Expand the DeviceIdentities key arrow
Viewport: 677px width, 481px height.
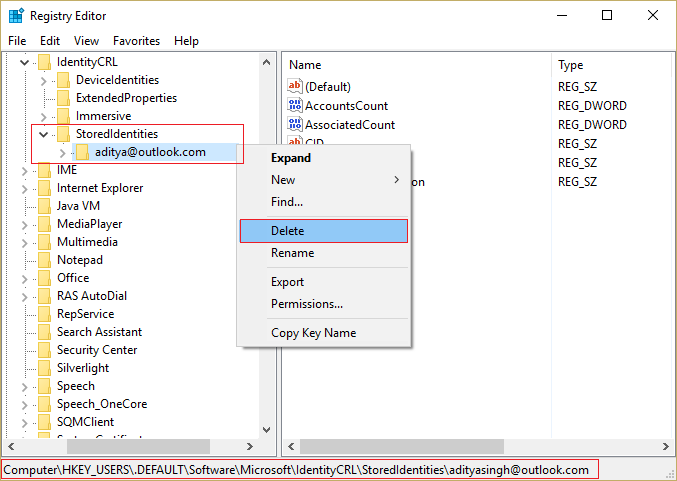click(x=43, y=80)
